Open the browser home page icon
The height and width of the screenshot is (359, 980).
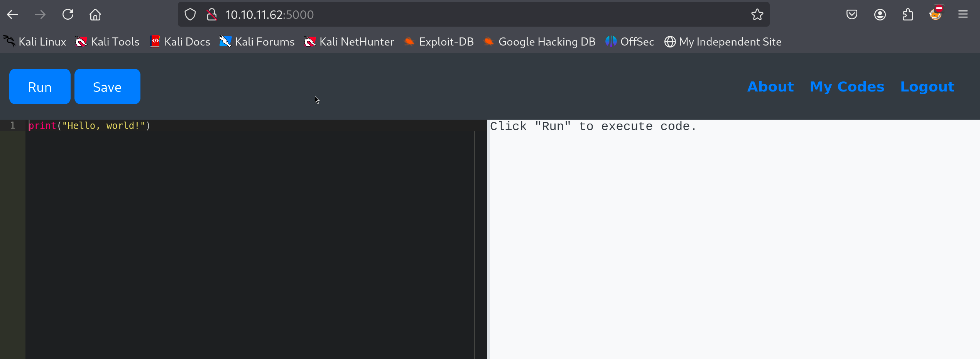95,15
